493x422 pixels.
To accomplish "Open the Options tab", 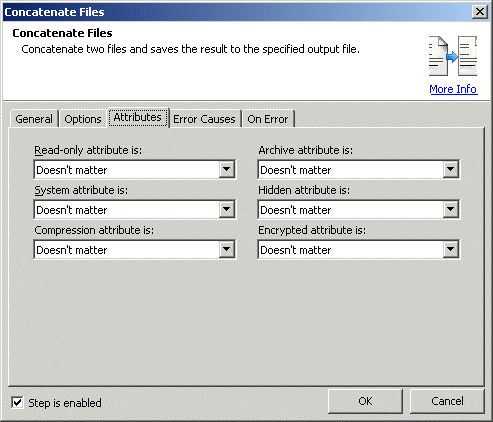I will [x=83, y=119].
